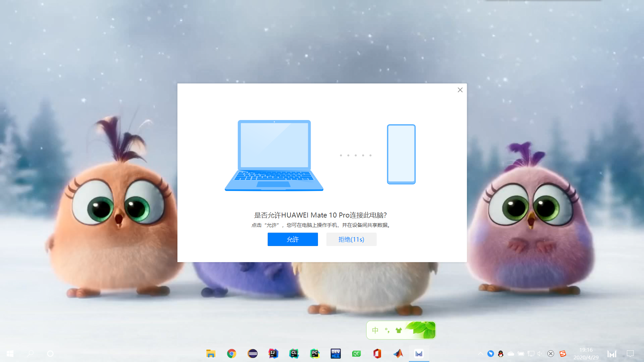Launch Qt Creator from taskbar

click(356, 354)
